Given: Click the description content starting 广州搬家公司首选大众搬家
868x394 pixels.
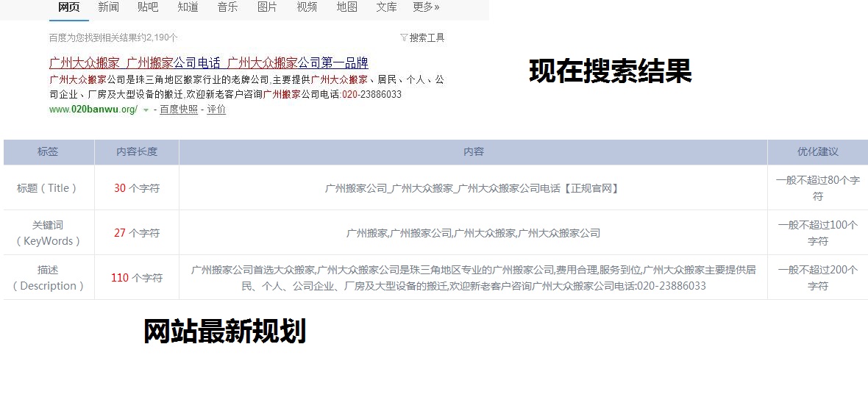Looking at the screenshot, I should (473, 278).
